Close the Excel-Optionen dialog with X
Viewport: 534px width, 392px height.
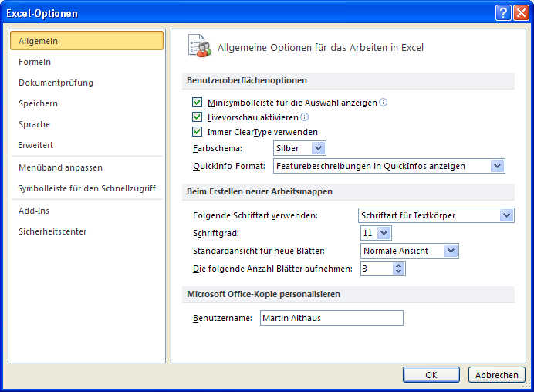pos(521,13)
